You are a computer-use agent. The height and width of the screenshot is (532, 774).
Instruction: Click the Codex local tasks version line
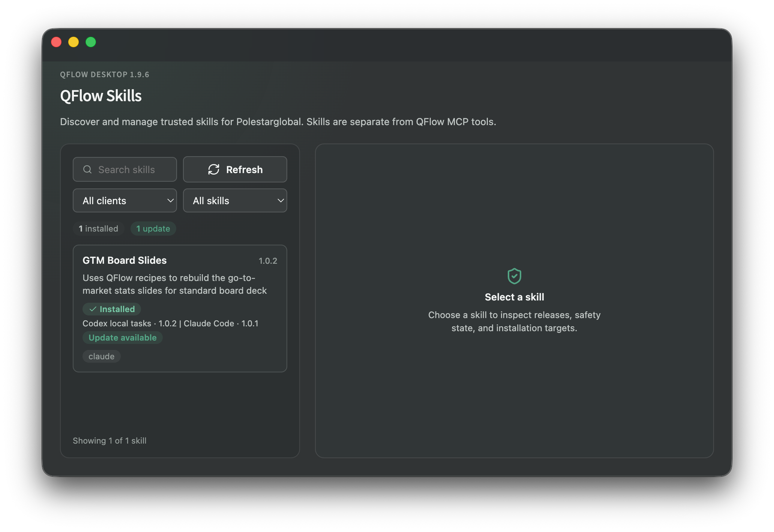tap(171, 323)
